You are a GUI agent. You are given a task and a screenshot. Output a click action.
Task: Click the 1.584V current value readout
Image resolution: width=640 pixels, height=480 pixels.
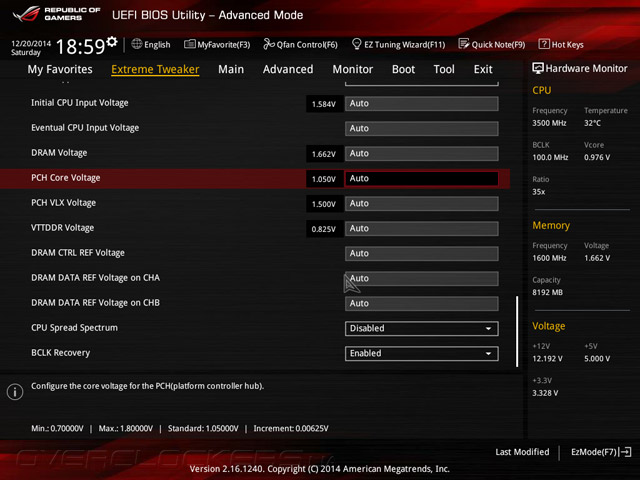click(x=324, y=104)
